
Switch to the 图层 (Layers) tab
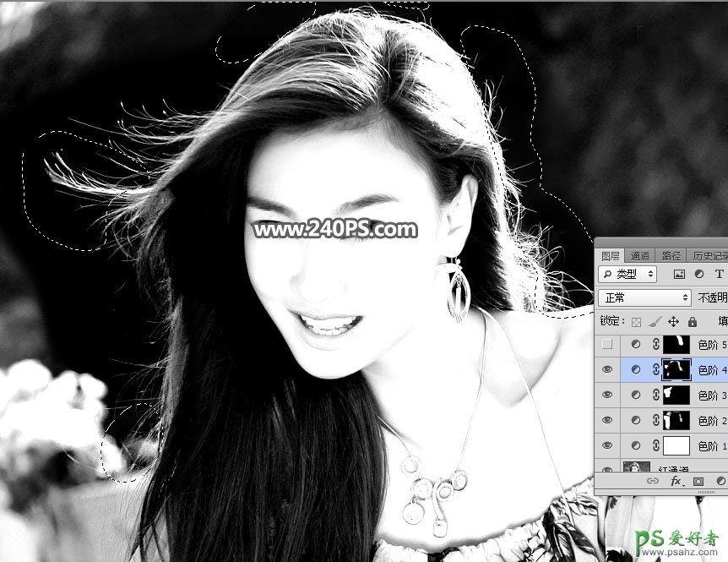[610, 256]
